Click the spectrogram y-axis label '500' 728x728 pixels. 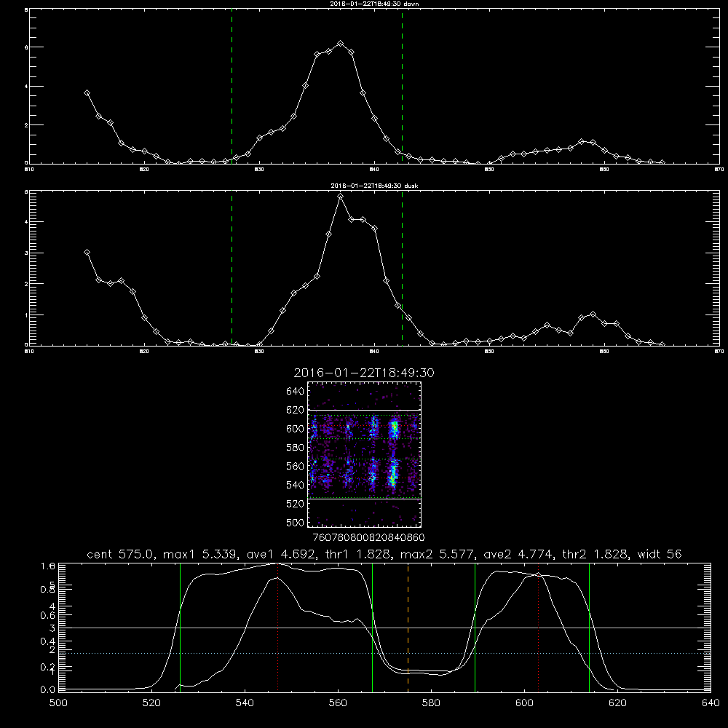pos(296,523)
